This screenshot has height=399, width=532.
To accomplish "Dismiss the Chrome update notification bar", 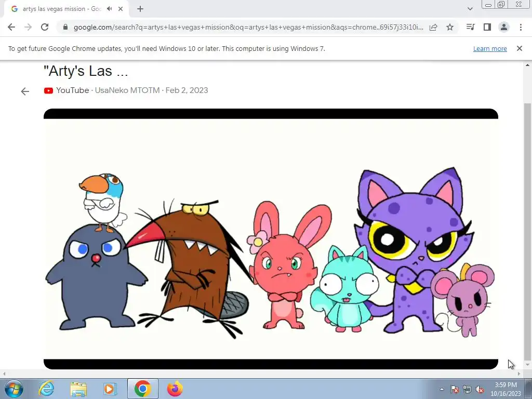I will [520, 48].
